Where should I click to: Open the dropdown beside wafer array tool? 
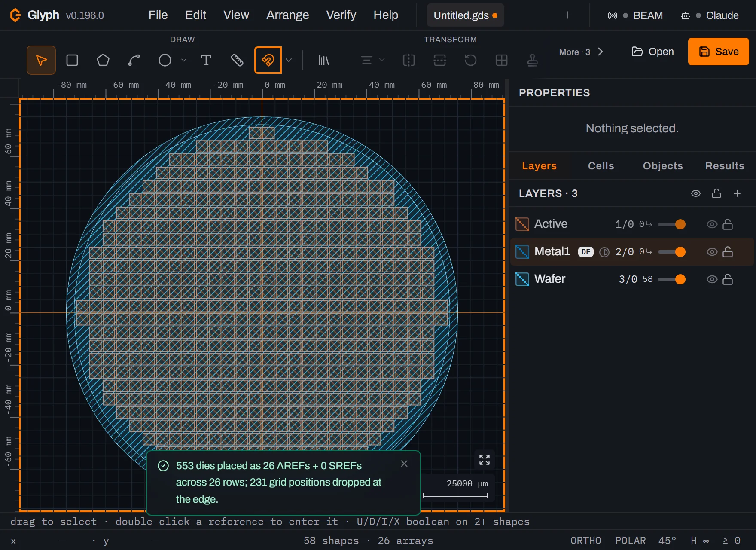[x=289, y=60]
